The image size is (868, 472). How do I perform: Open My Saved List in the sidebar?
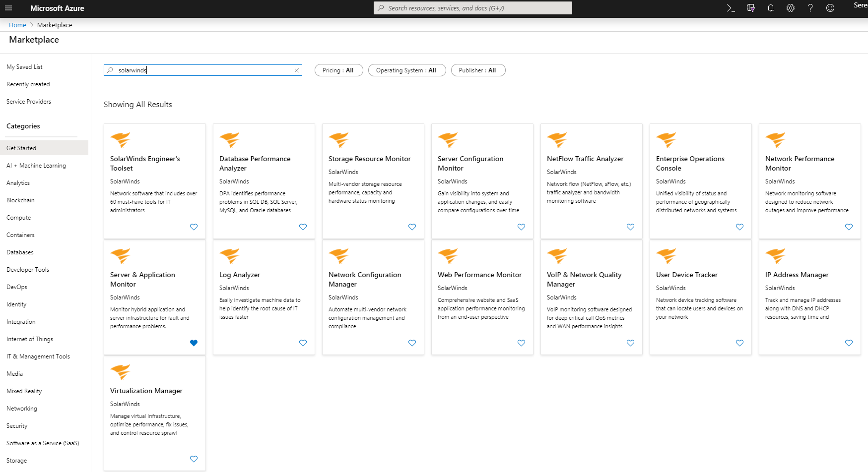click(24, 67)
